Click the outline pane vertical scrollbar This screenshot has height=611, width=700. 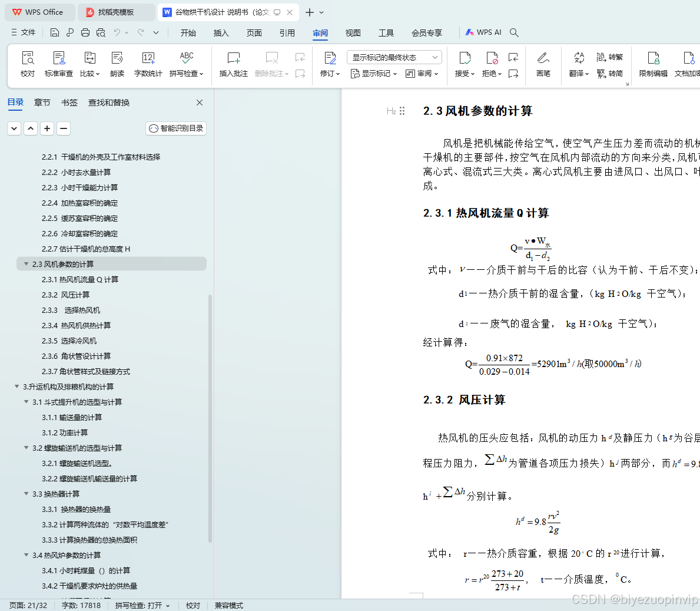click(210, 418)
